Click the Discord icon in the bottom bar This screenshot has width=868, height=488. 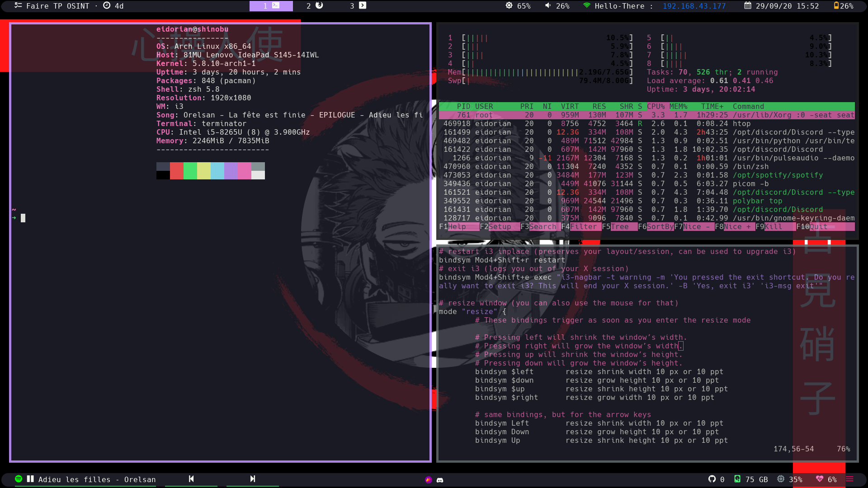click(440, 480)
